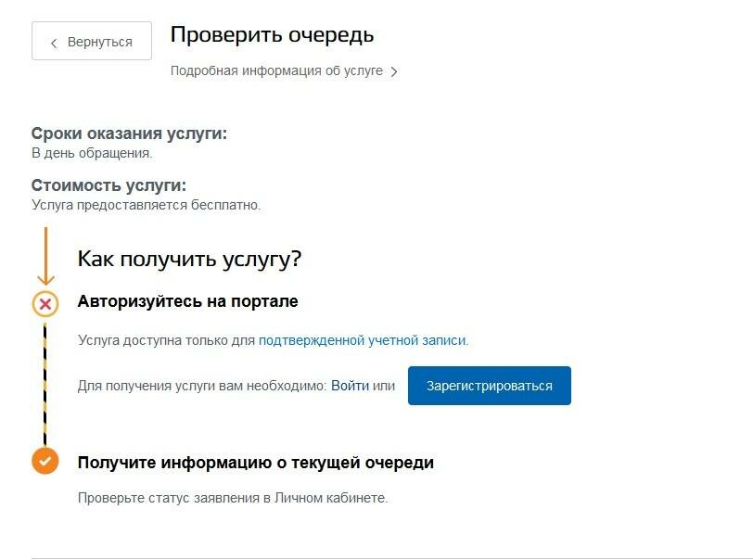Select the Проверить очередь page title
The height and width of the screenshot is (560, 753).
click(273, 34)
